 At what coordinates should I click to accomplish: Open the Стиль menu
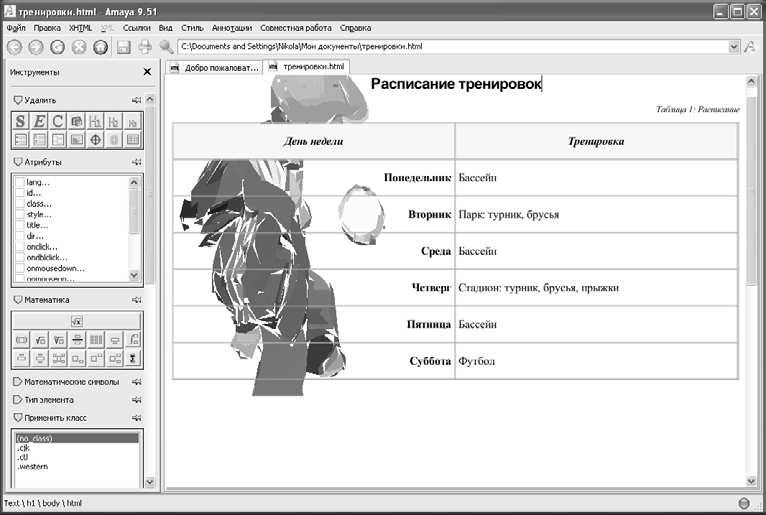(x=192, y=28)
